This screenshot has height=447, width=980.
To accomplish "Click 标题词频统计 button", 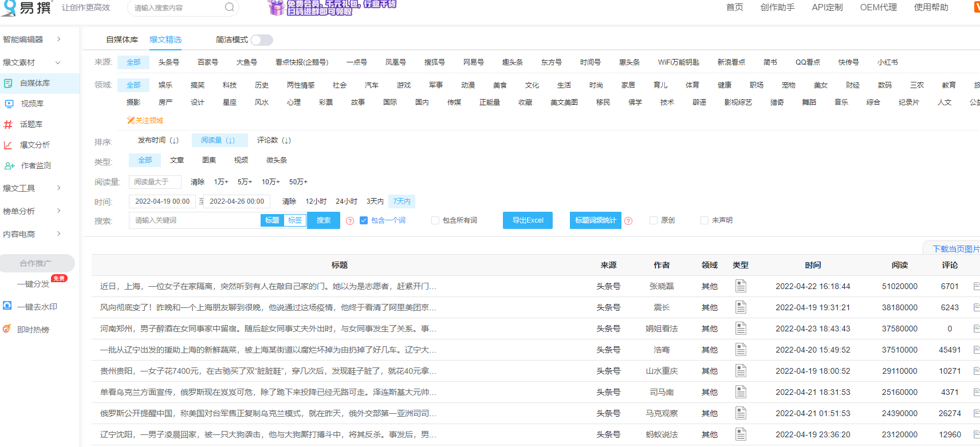I will [x=596, y=220].
